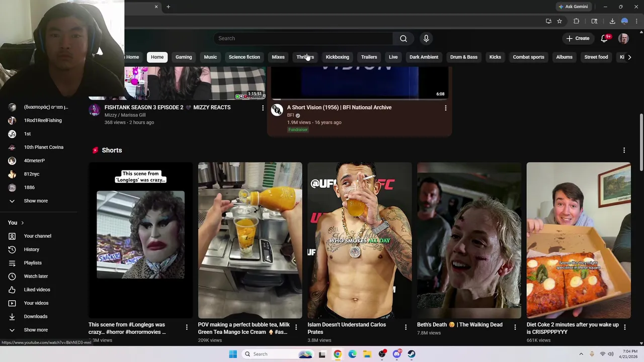
Task: Select the Mixes category chip
Action: pyautogui.click(x=278, y=57)
